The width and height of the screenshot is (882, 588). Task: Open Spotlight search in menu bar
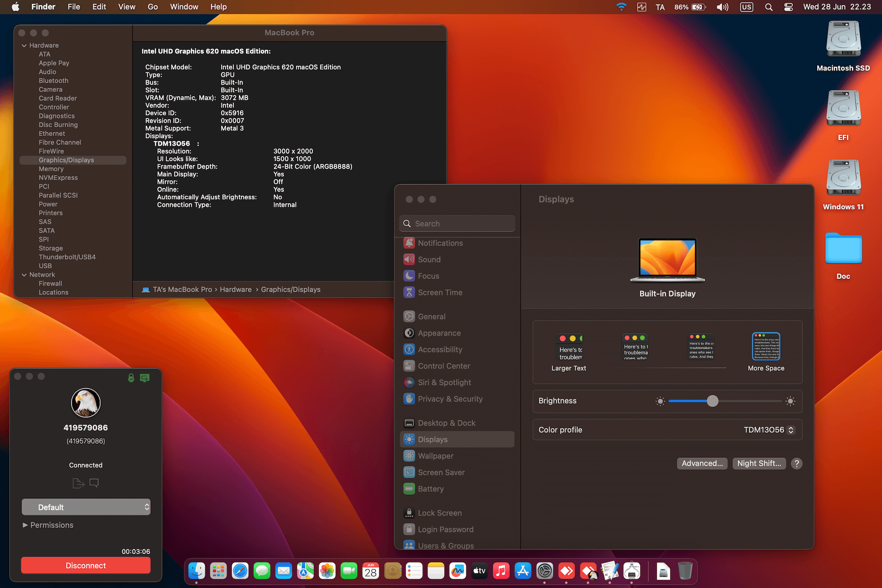769,7
